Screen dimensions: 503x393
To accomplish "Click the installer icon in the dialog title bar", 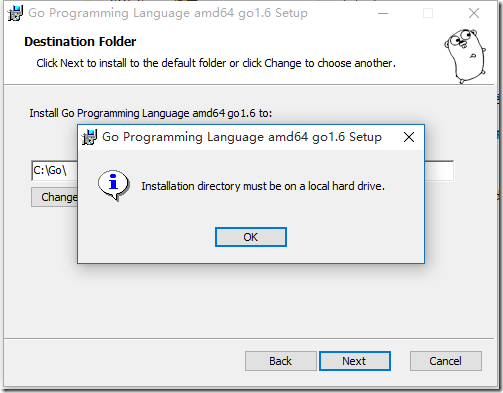I will (89, 137).
